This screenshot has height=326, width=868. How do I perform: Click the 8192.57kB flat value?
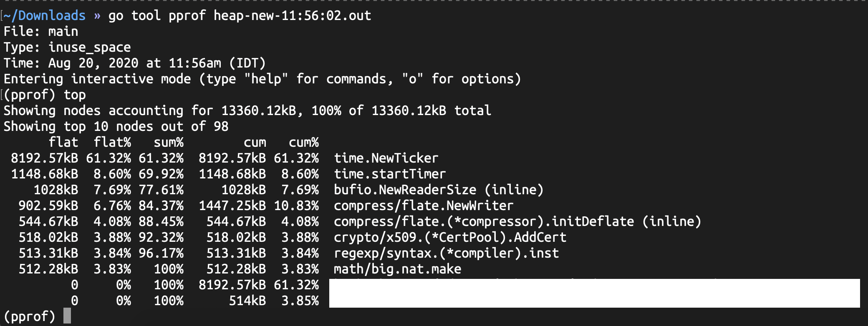coord(45,158)
